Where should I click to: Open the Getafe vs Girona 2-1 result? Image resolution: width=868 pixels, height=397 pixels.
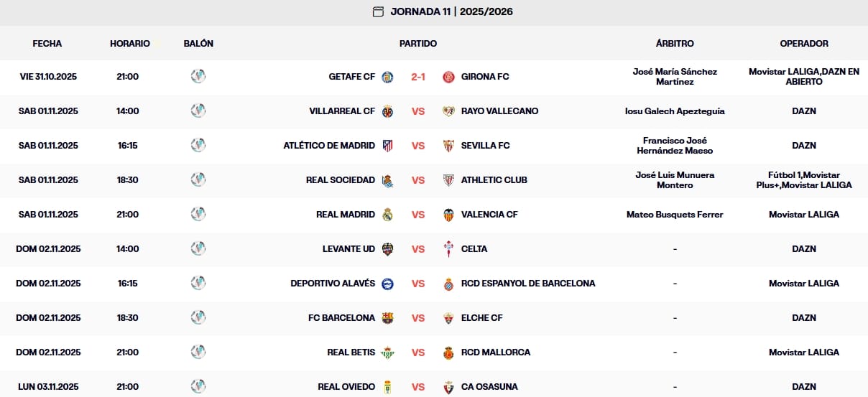pos(418,77)
